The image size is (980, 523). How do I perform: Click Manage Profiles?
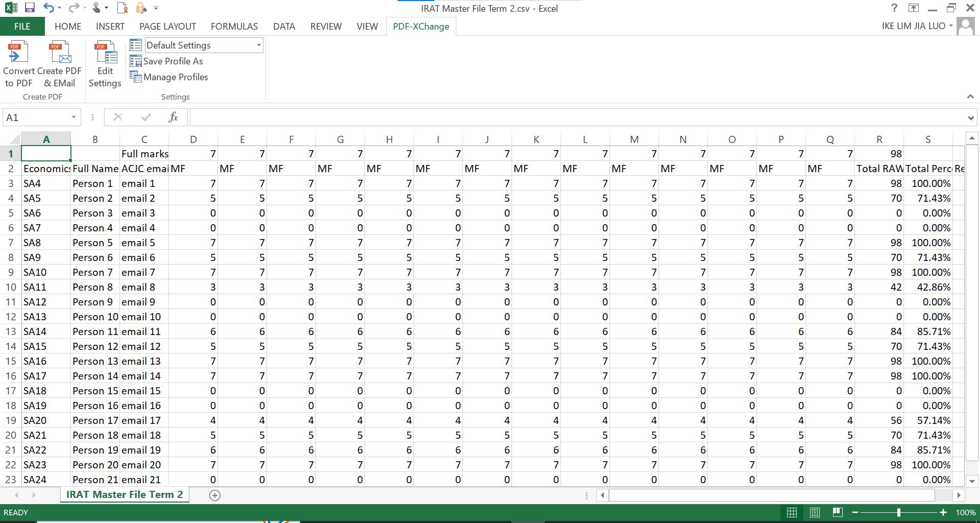click(x=169, y=77)
